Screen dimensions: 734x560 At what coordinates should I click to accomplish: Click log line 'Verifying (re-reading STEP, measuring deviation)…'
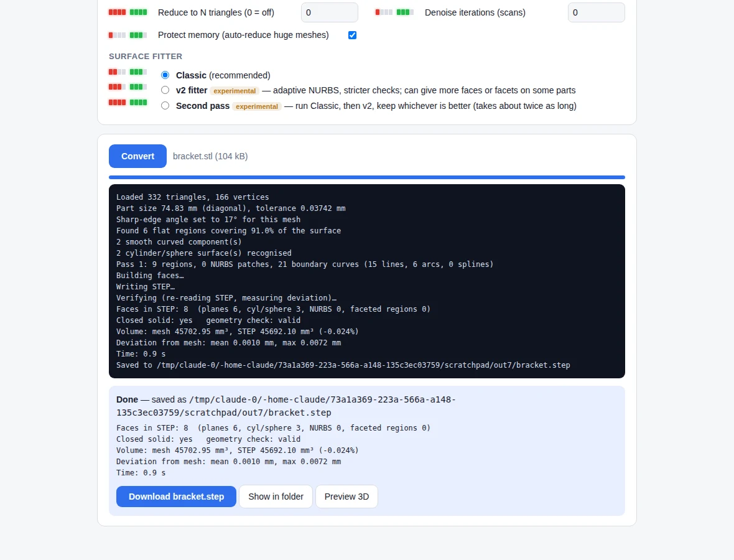point(226,298)
